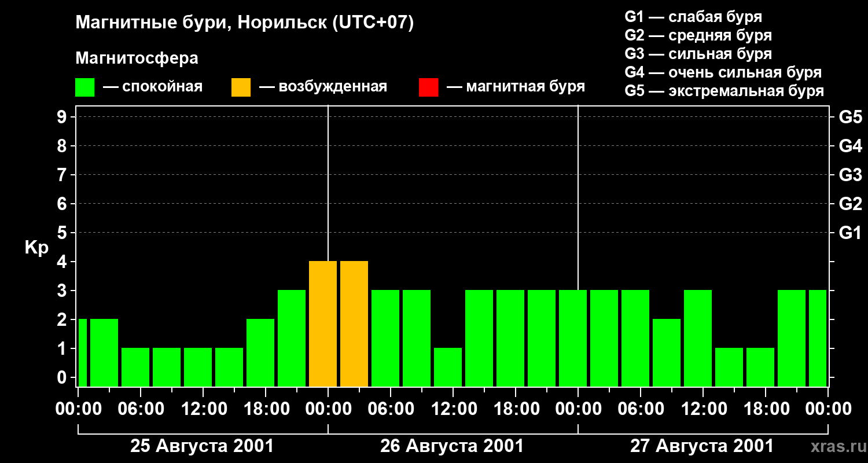868x463 pixels.
Task: Click the 'G5' label on right axis
Action: tap(851, 117)
